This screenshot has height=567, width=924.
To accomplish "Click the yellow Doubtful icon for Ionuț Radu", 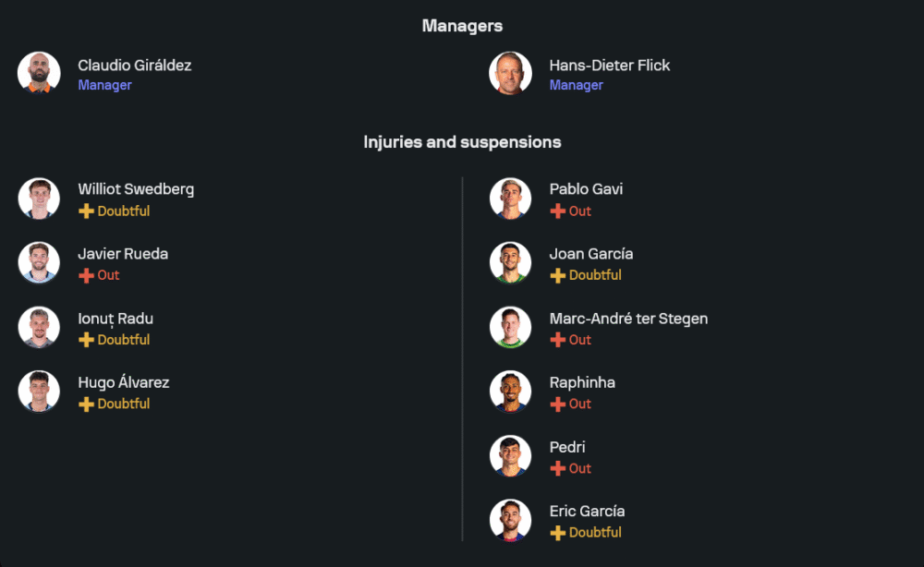I will [86, 340].
